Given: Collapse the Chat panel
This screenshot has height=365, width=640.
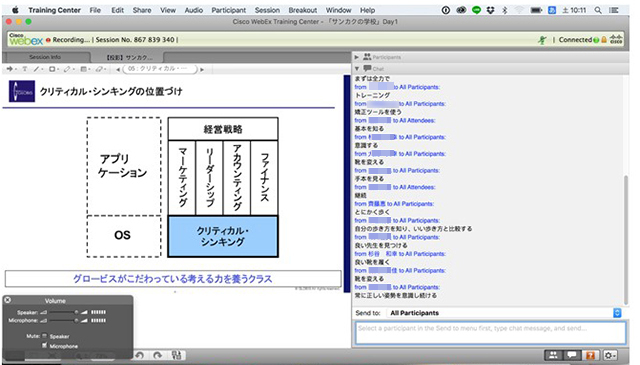Looking at the screenshot, I should click(356, 69).
